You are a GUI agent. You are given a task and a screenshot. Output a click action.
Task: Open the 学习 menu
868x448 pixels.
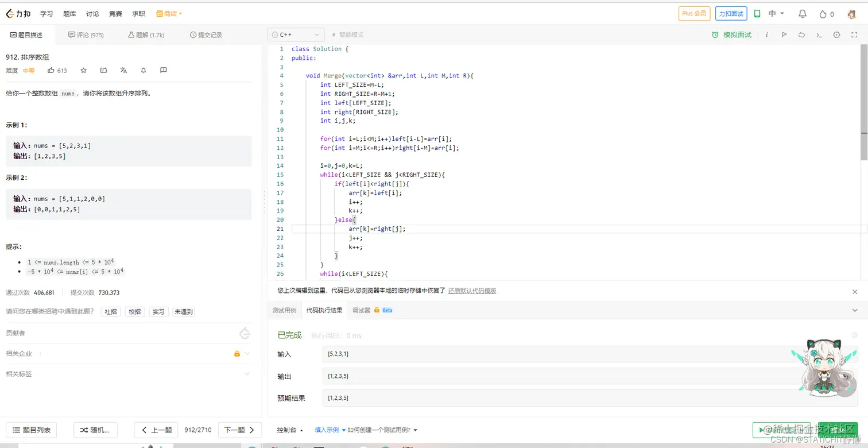click(46, 14)
